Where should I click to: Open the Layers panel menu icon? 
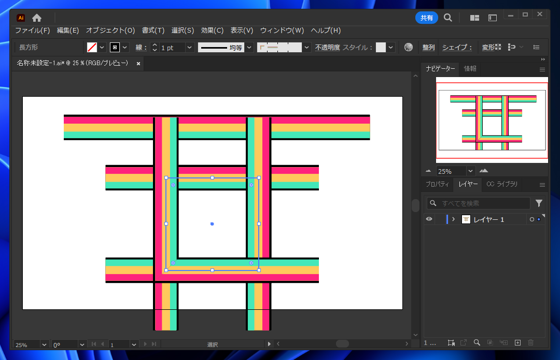click(x=542, y=185)
